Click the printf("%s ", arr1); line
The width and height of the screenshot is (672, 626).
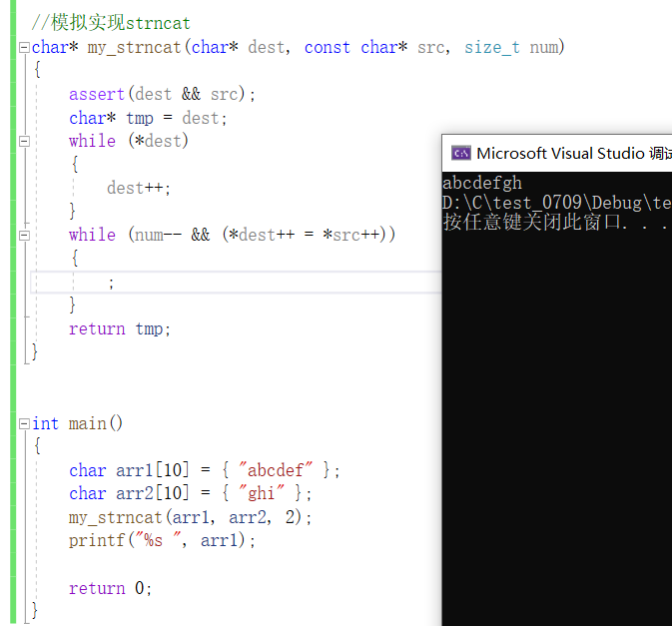(x=163, y=540)
